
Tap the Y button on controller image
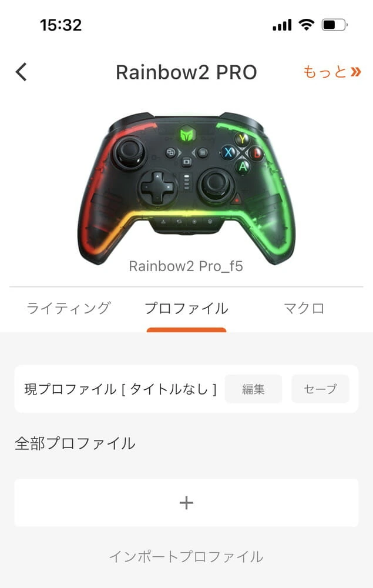pyautogui.click(x=242, y=139)
